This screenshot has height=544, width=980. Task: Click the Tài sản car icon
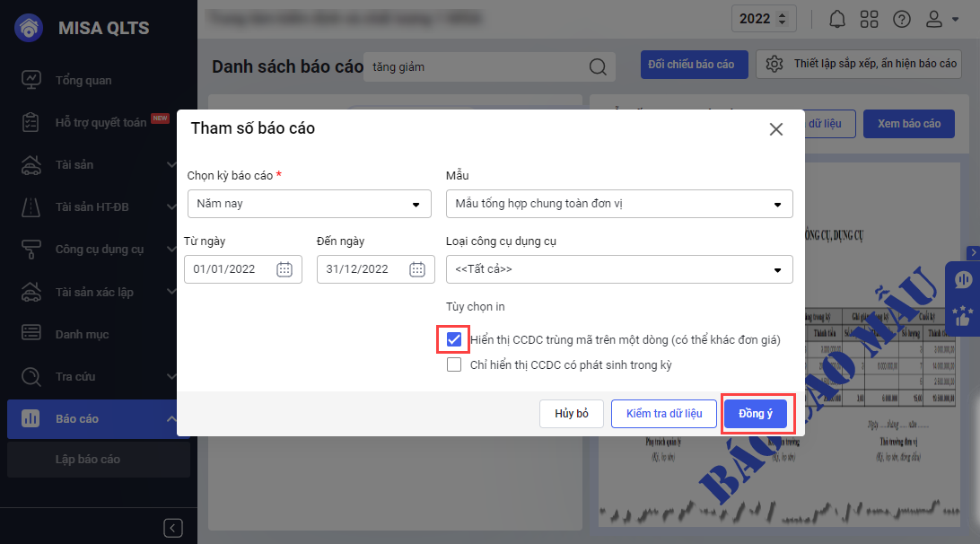coord(31,164)
